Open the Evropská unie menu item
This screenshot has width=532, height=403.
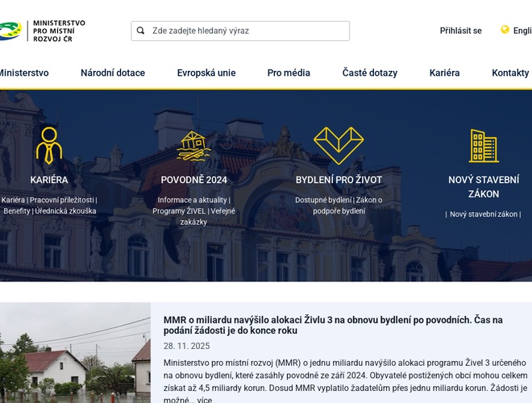click(206, 73)
